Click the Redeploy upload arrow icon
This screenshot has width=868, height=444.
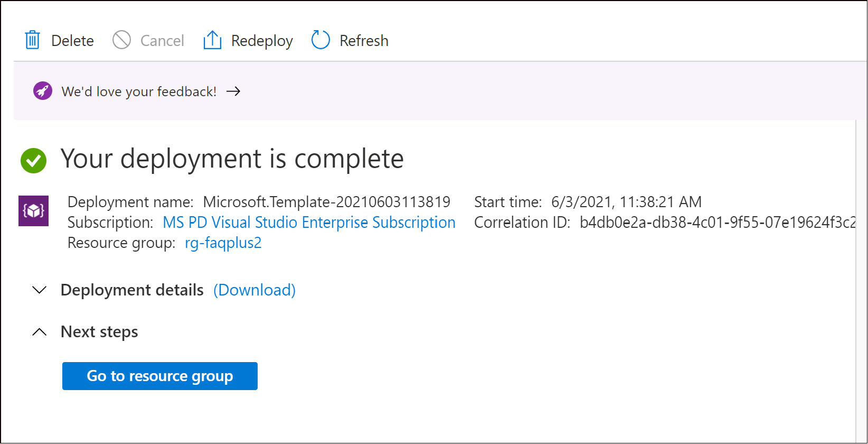(212, 40)
